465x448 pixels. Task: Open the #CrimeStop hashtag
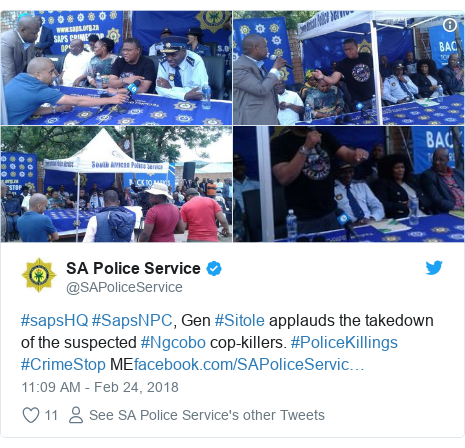pyautogui.click(x=63, y=365)
